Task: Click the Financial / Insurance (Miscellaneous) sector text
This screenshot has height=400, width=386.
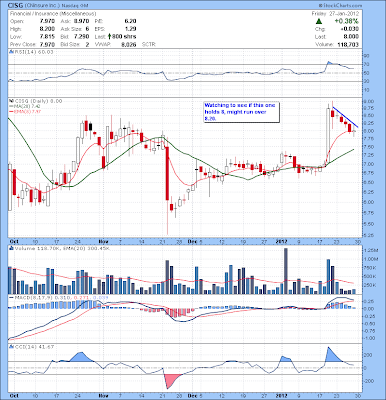Action: 53,14
